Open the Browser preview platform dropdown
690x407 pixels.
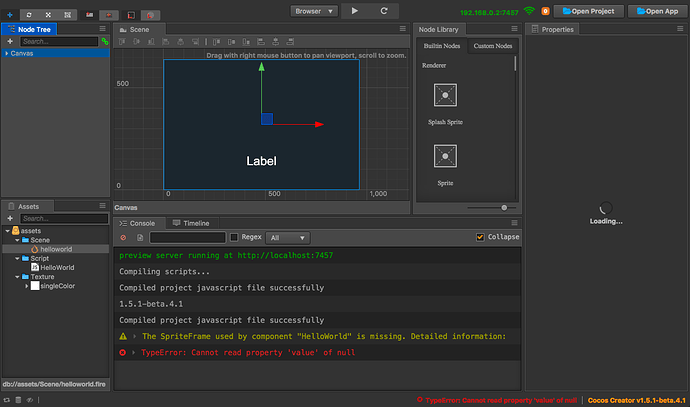(x=314, y=11)
